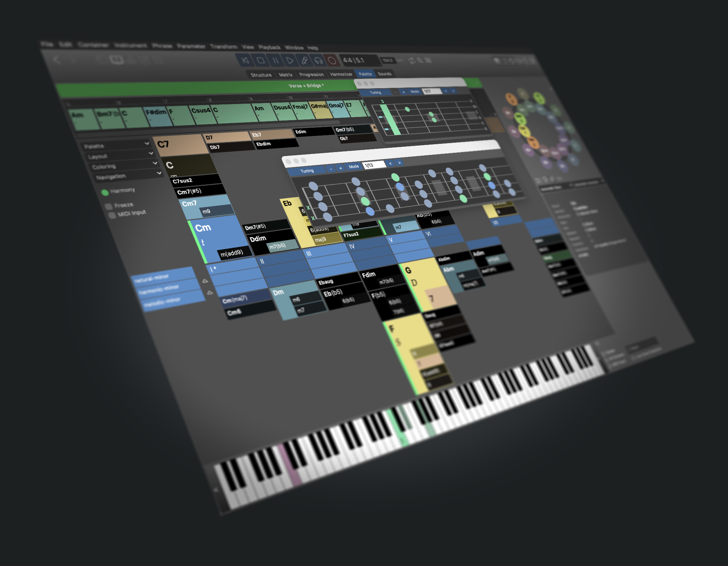Expand the Coloring dropdown
Viewport: 728px width, 566px height.
coord(124,165)
